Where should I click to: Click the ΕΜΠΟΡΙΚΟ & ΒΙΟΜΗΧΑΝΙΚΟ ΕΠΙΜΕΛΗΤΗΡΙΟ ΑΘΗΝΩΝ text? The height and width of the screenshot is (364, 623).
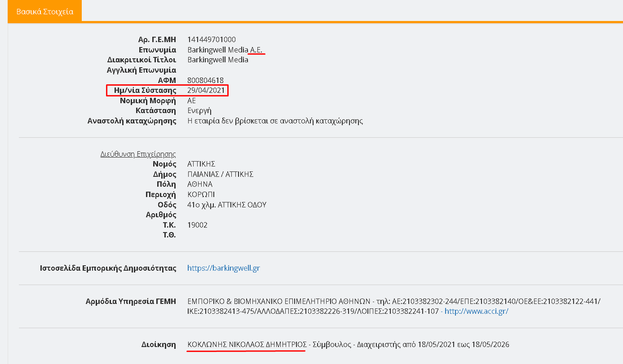click(x=278, y=301)
